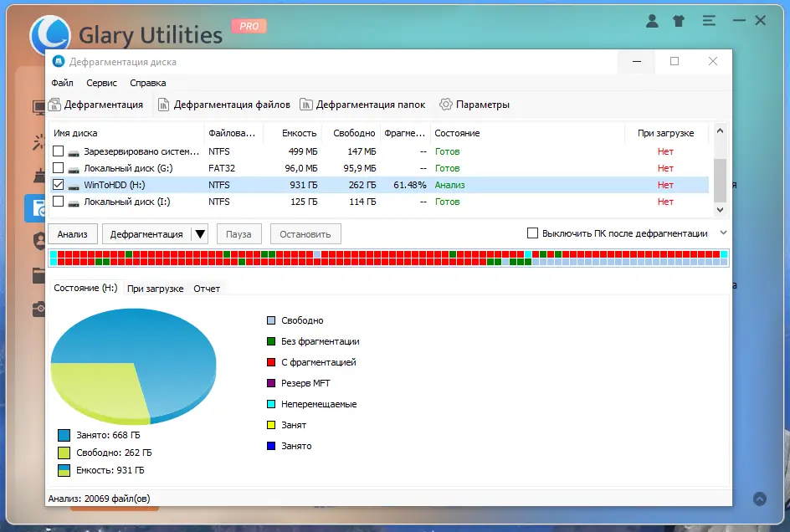Click the Анализ status in WinToHDD row
The width and height of the screenshot is (790, 532).
(x=450, y=185)
